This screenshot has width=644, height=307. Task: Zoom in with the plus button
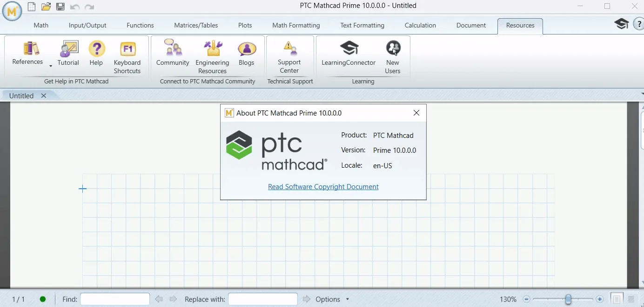coord(599,299)
